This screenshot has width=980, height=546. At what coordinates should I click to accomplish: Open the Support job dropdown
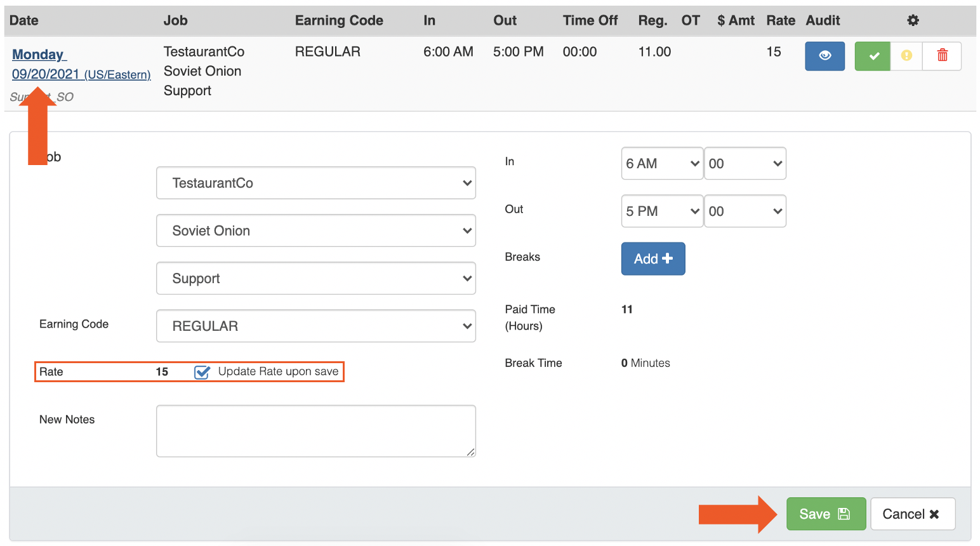(315, 278)
